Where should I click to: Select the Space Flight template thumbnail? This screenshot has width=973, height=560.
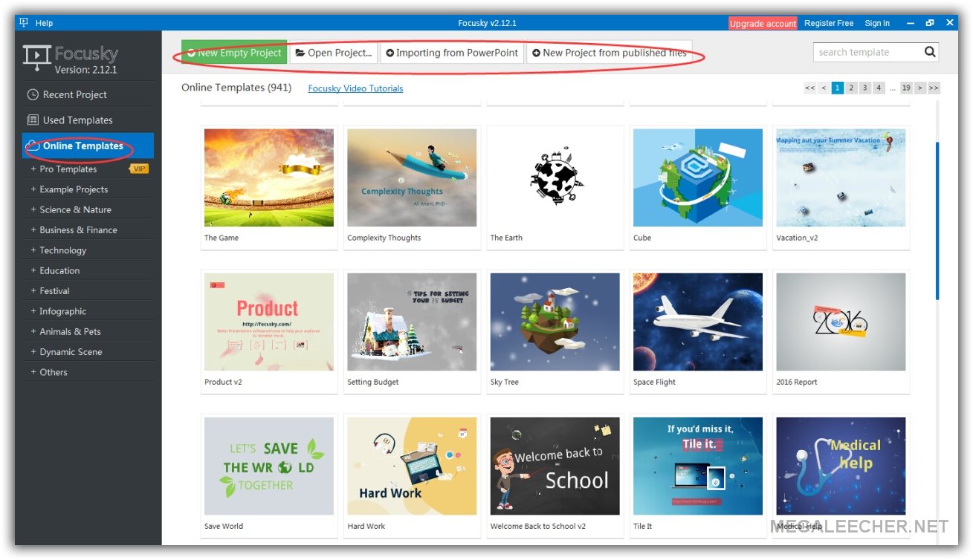(698, 322)
